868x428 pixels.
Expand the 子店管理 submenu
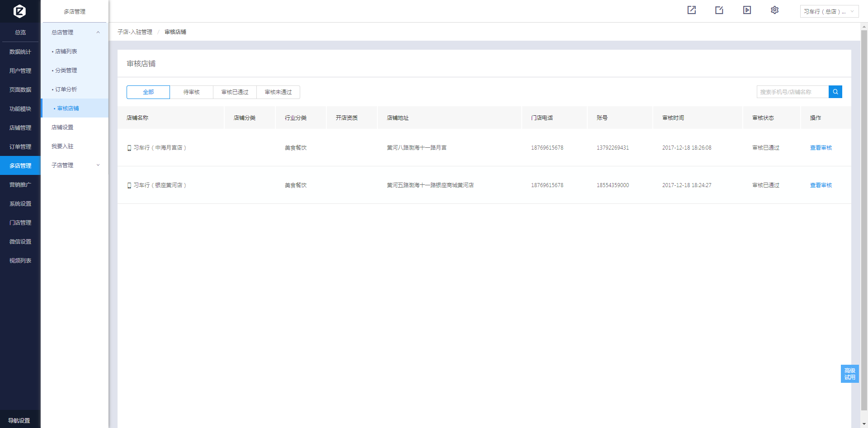click(98, 165)
